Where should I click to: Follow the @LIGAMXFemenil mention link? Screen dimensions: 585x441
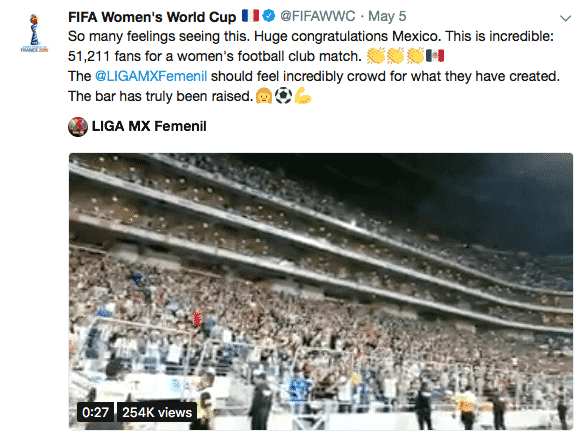(x=151, y=76)
